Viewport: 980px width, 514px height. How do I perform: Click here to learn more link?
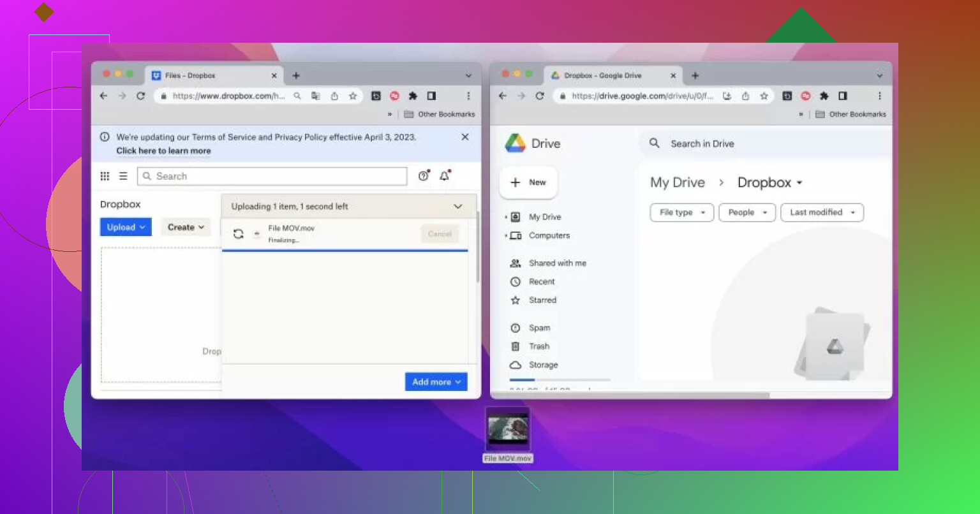click(163, 151)
